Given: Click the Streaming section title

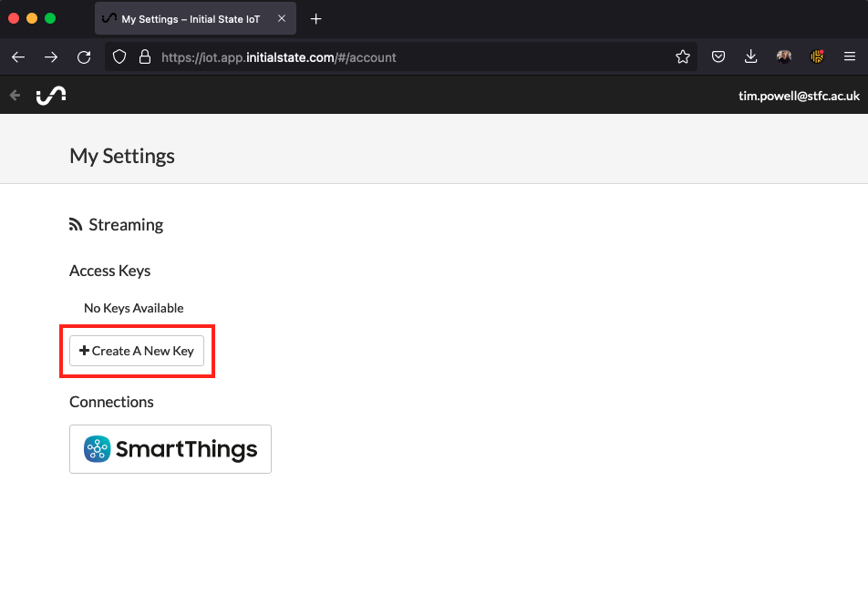Looking at the screenshot, I should tap(126, 224).
